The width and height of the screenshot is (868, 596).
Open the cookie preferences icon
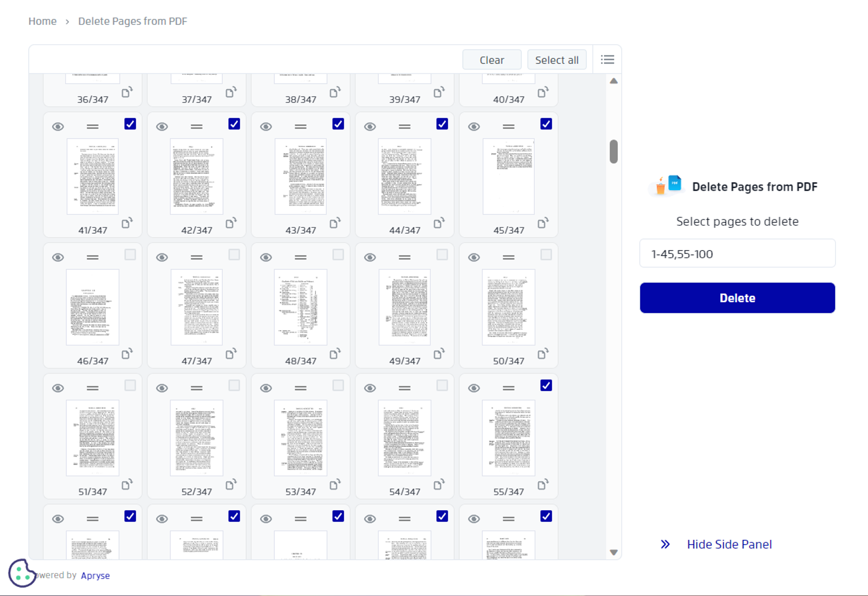21,573
